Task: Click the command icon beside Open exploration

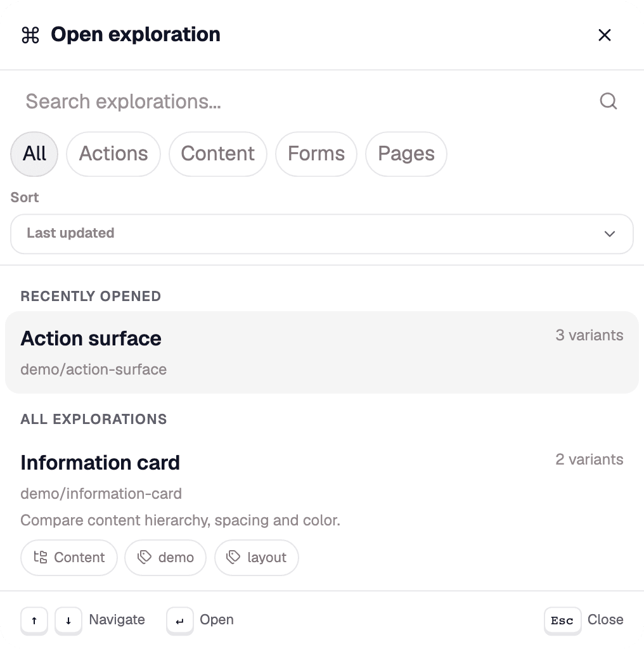Action: 30,35
